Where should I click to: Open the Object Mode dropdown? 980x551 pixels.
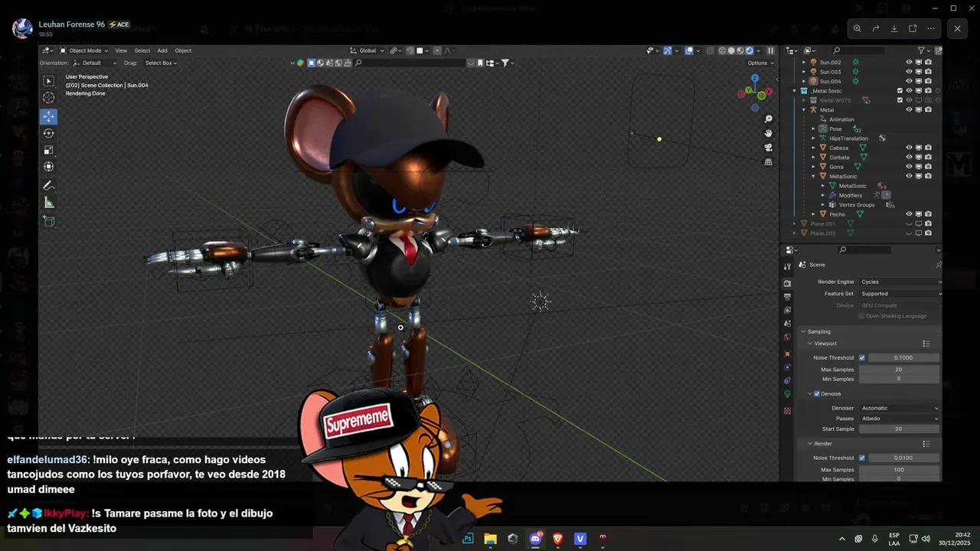point(84,51)
